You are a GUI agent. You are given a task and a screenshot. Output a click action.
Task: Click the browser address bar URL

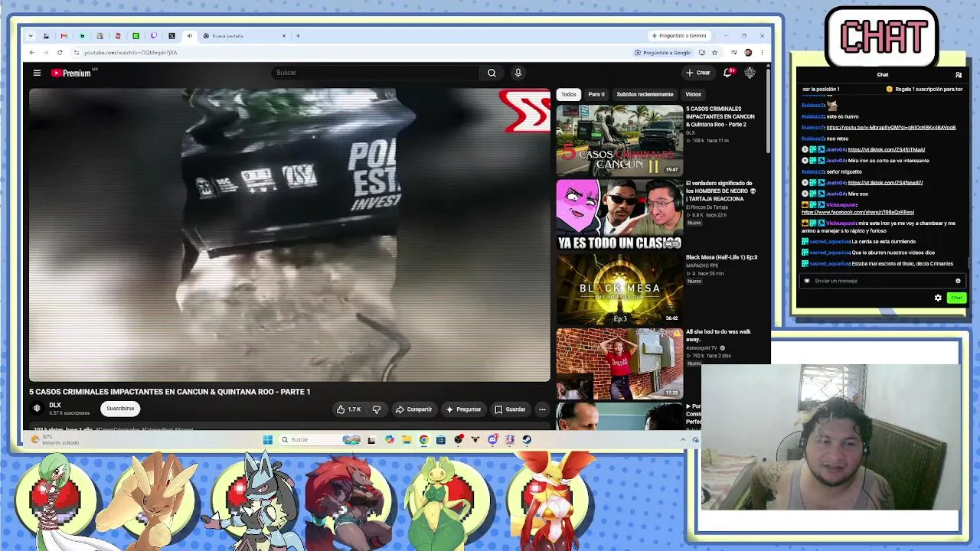click(130, 53)
